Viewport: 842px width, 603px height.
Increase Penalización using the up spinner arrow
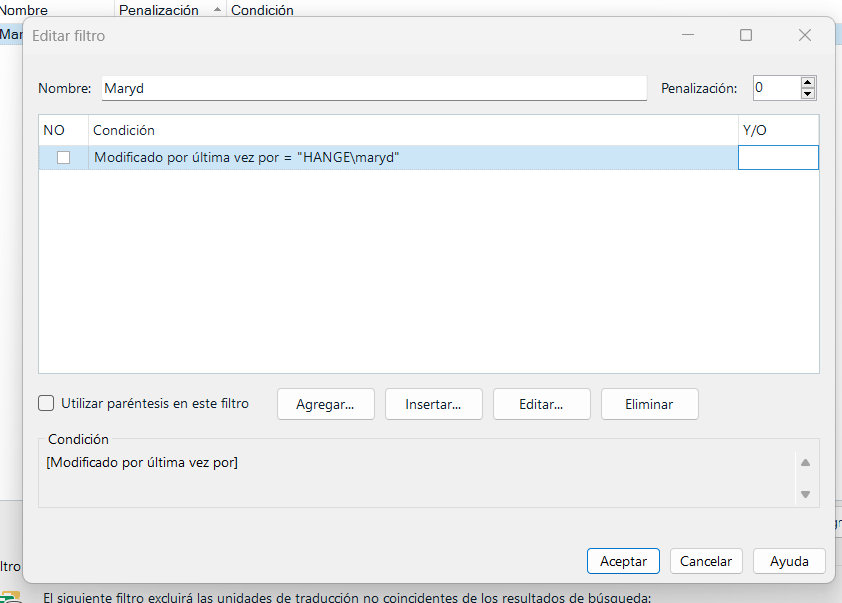click(808, 82)
